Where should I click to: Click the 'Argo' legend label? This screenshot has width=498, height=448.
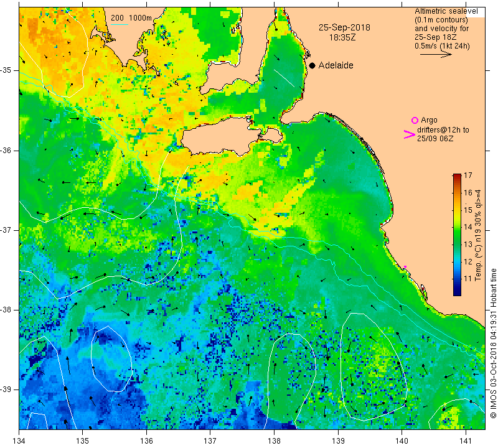pyautogui.click(x=429, y=120)
